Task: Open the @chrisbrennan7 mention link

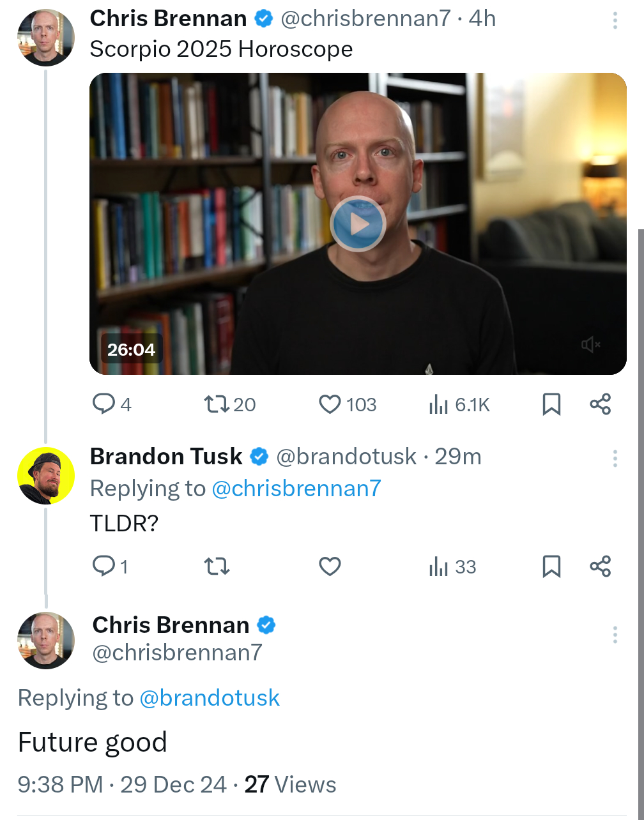Action: tap(296, 489)
